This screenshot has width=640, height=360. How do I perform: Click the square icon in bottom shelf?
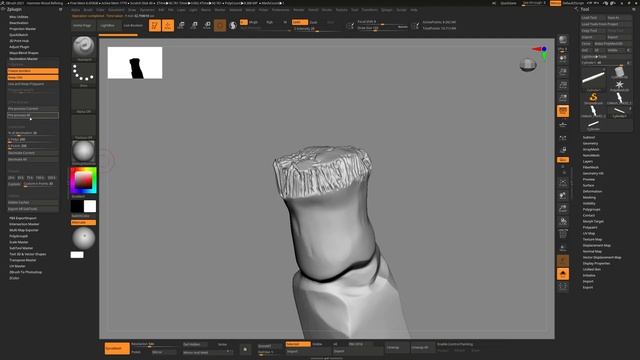click(x=245, y=349)
